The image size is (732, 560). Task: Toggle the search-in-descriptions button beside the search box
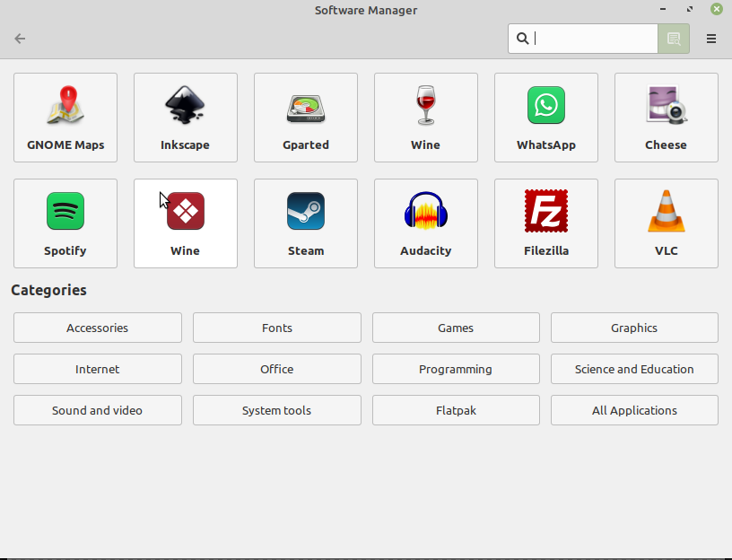pos(674,39)
